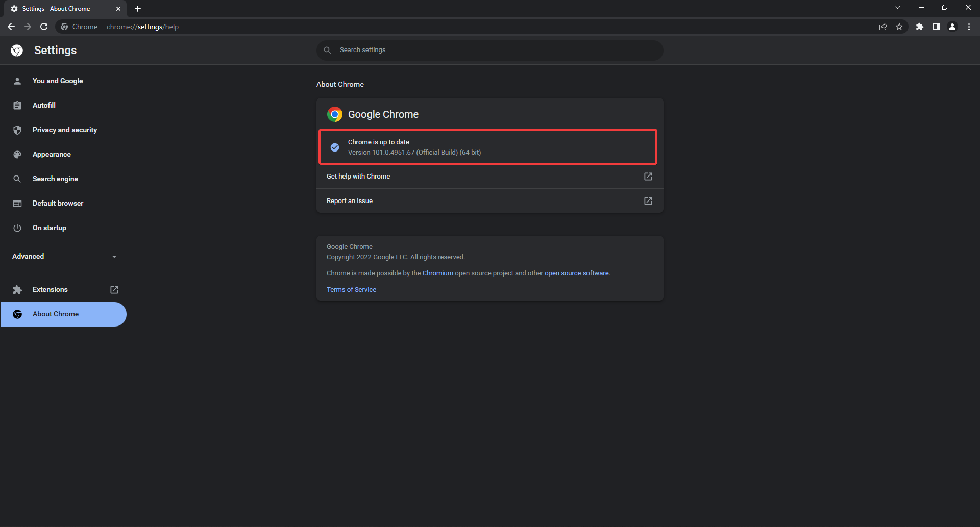
Task: Click the Chrome site info icon in address bar
Action: (x=64, y=27)
